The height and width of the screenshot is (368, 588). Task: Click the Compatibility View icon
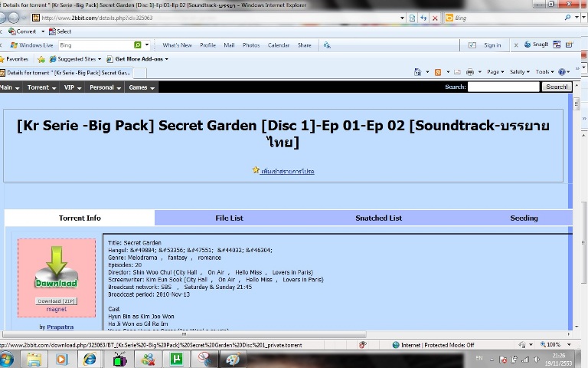coord(412,18)
